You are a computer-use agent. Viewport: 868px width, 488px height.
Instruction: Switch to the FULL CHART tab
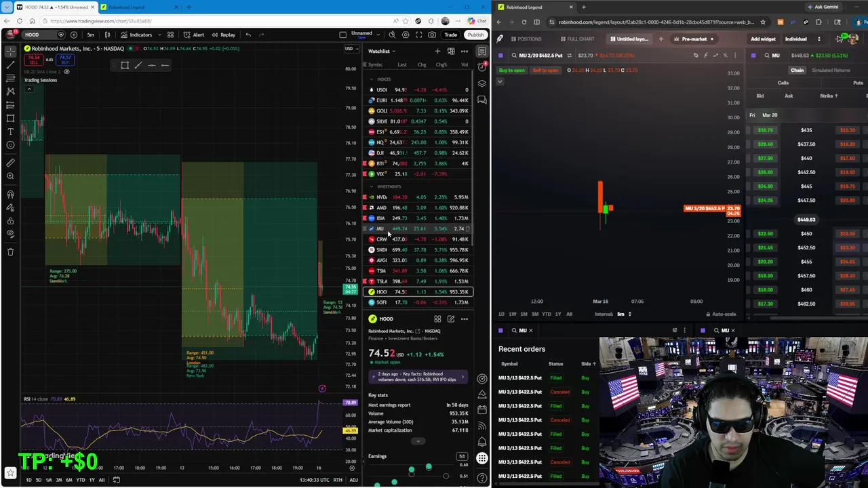pos(576,39)
